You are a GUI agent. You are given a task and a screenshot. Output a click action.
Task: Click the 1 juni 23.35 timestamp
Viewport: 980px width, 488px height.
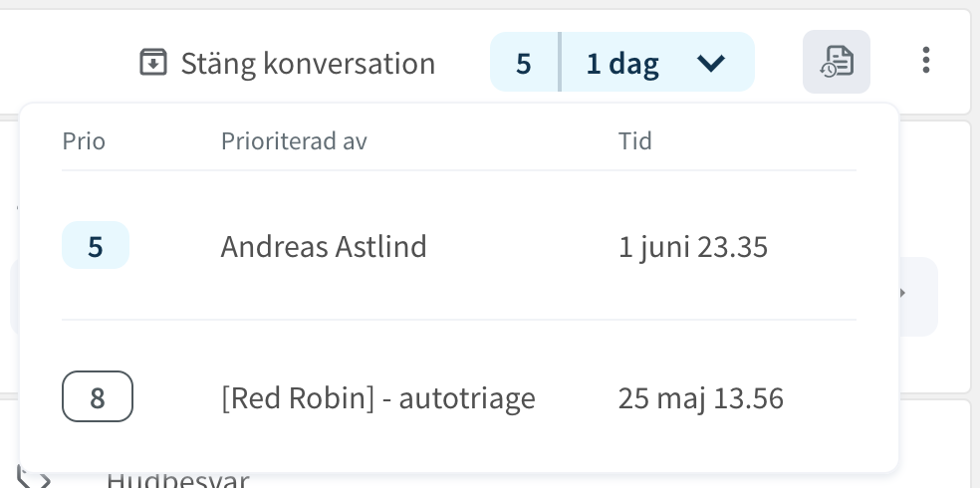pos(692,246)
